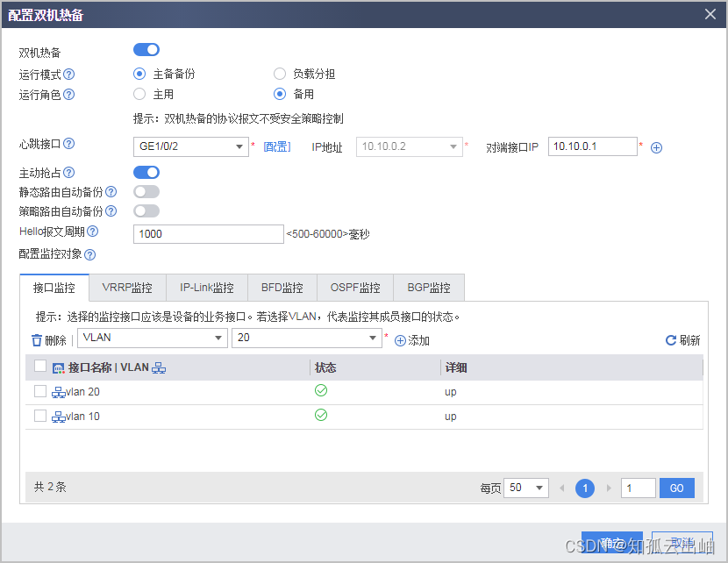This screenshot has width=728, height=563.
Task: Open help icon next to Hello报文周期
Action: 93,232
